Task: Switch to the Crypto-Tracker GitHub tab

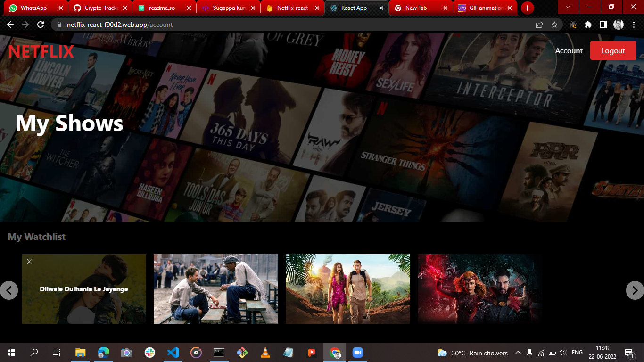Action: coord(100,8)
